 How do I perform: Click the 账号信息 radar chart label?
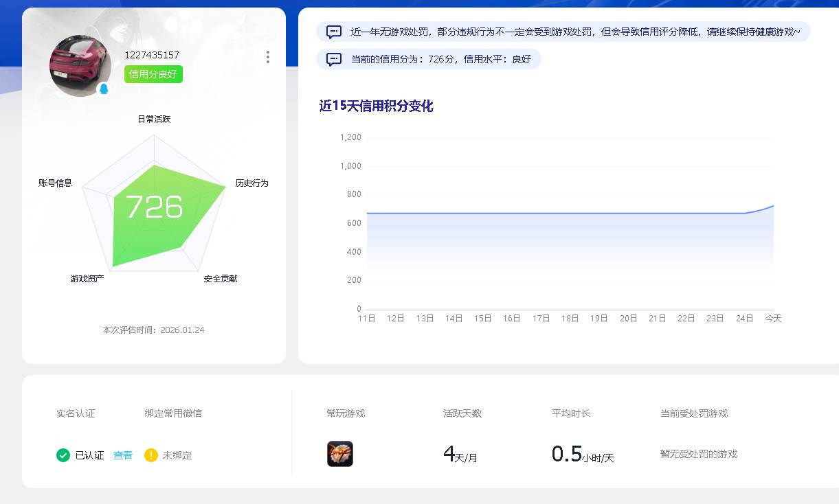pos(56,183)
